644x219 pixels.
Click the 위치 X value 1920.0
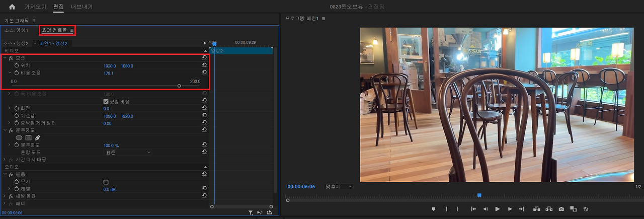click(110, 66)
